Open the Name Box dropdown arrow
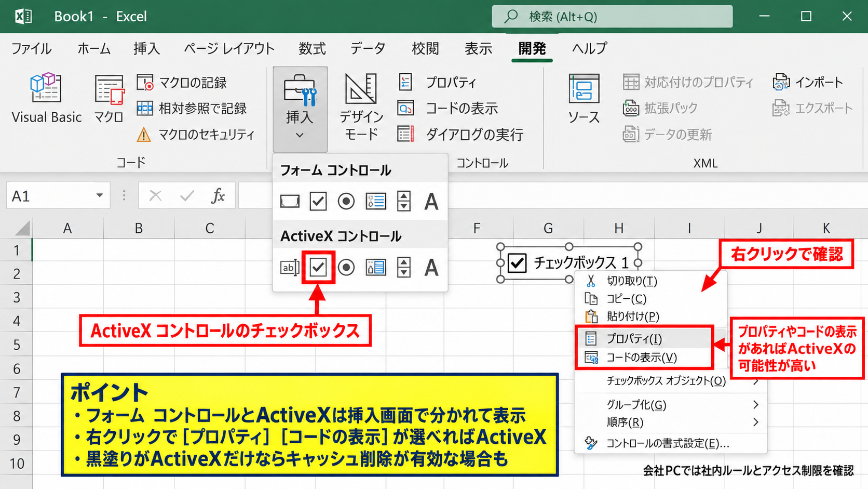Screen dimensions: 868x489 99,196
